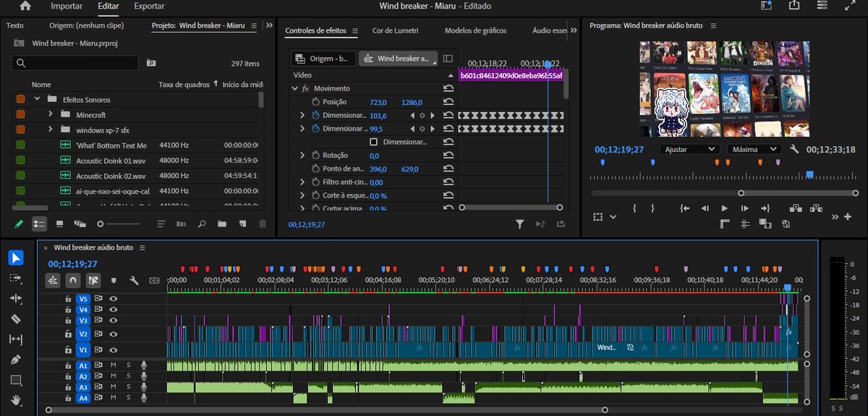Go to In point in Program monitor

(x=685, y=208)
